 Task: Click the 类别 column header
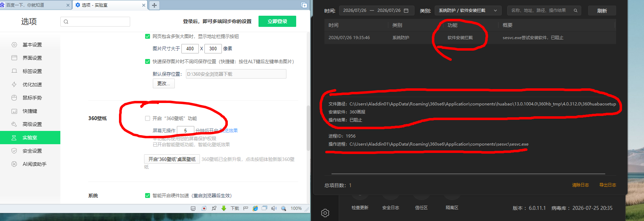(x=397, y=25)
